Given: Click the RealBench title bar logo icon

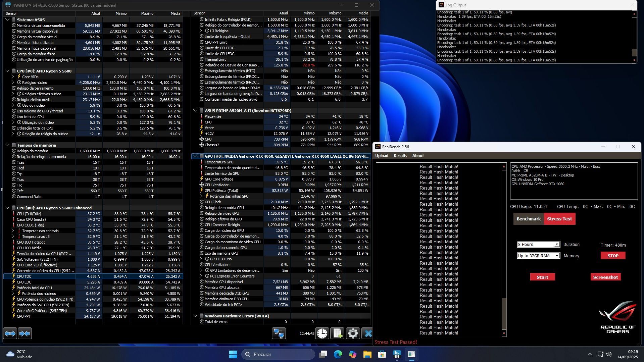Looking at the screenshot, I should point(378,147).
